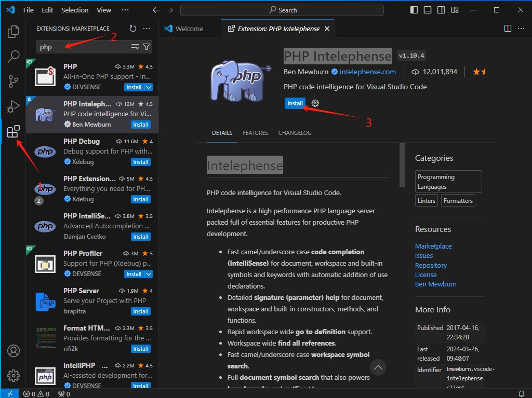The width and height of the screenshot is (532, 398).
Task: Switch to the Welcome tab
Action: coord(189,29)
